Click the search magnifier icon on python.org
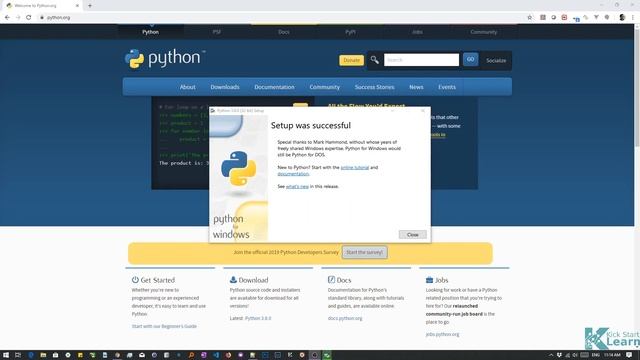640x360 pixels. tap(374, 60)
